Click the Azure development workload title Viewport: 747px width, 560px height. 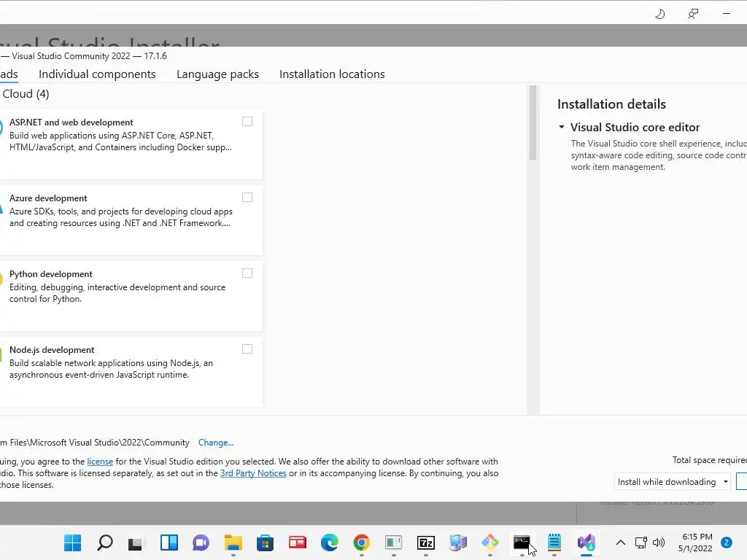coord(48,198)
